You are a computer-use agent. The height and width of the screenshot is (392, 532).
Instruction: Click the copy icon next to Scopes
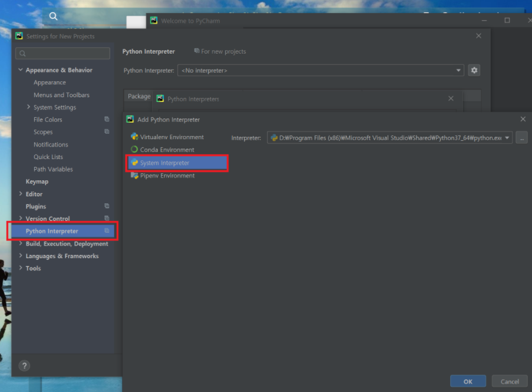click(x=107, y=131)
